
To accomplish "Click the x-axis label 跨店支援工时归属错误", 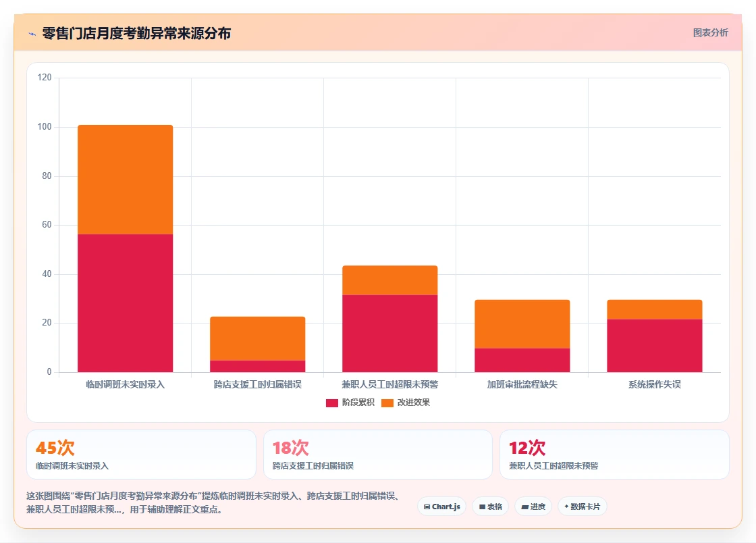I will (257, 385).
